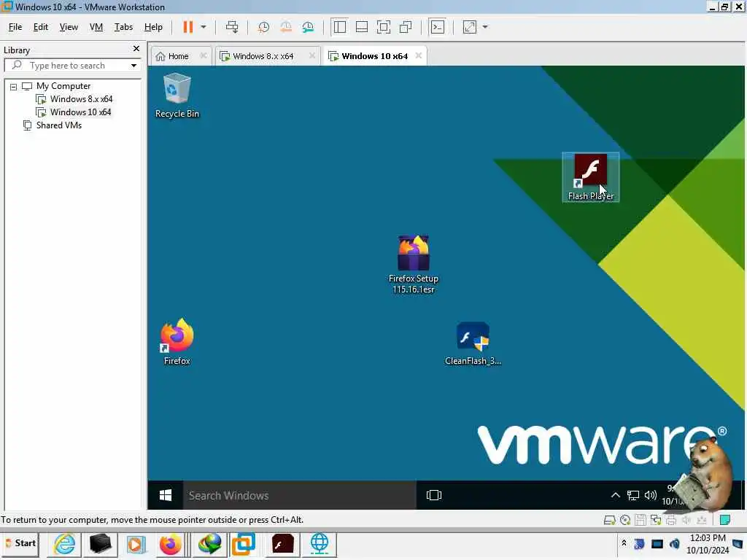
Task: Open the Tabs menu
Action: coord(123,27)
